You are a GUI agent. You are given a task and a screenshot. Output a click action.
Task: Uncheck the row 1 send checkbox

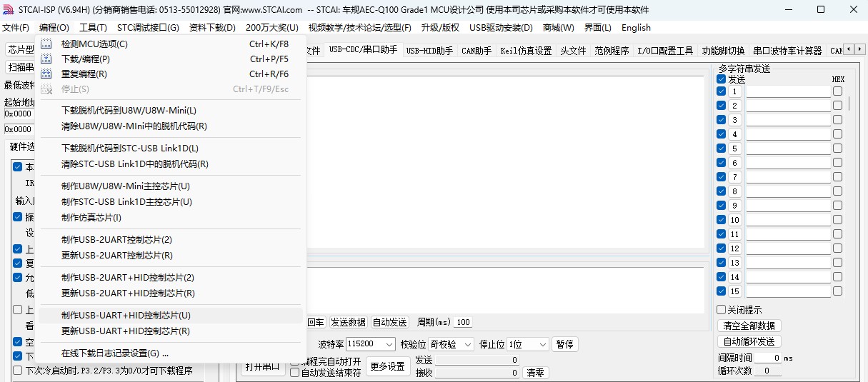click(721, 91)
